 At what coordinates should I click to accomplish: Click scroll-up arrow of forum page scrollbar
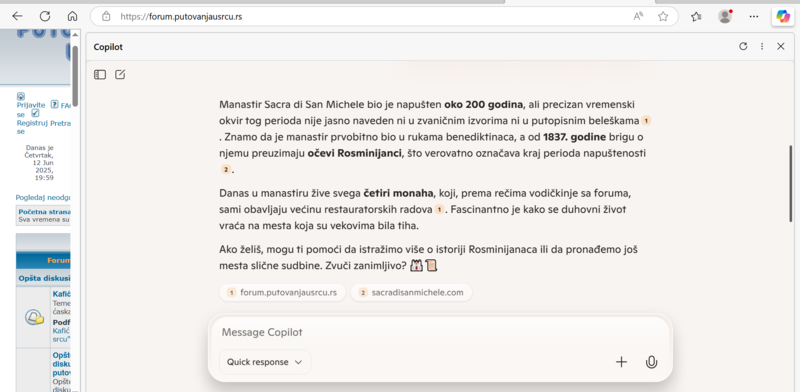(75, 35)
